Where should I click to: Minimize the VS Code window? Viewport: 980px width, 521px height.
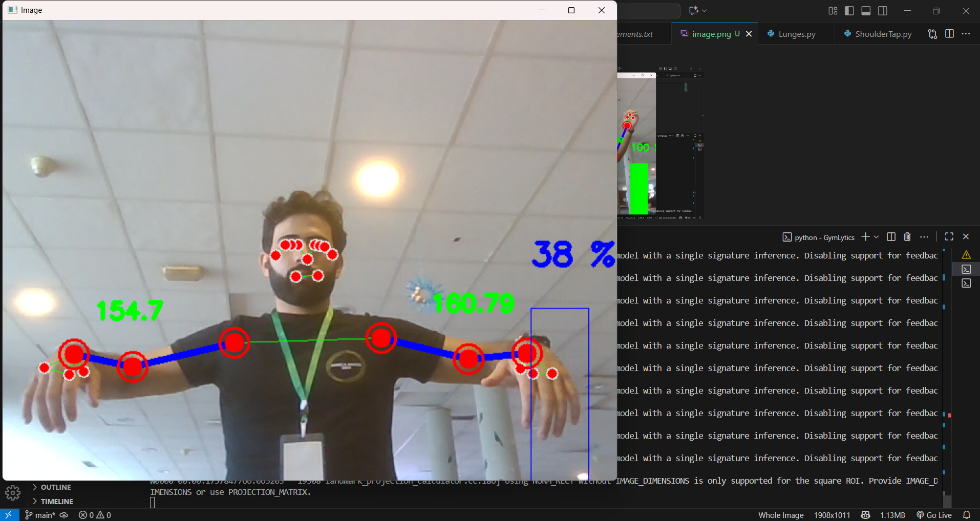[x=907, y=11]
